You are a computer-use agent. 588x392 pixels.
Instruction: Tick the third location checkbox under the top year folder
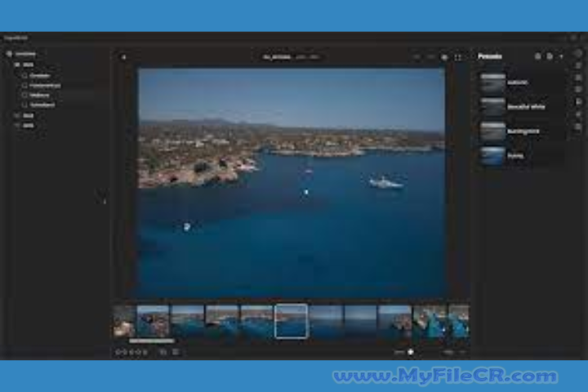[x=24, y=96]
